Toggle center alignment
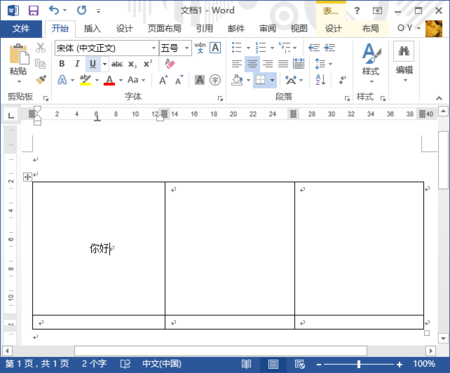This screenshot has width=450, height=373. point(252,64)
